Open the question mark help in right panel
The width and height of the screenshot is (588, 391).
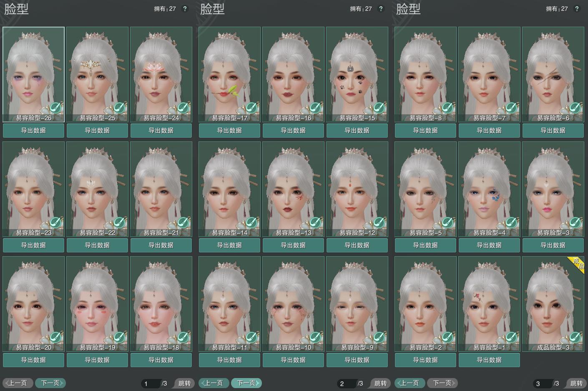(577, 9)
